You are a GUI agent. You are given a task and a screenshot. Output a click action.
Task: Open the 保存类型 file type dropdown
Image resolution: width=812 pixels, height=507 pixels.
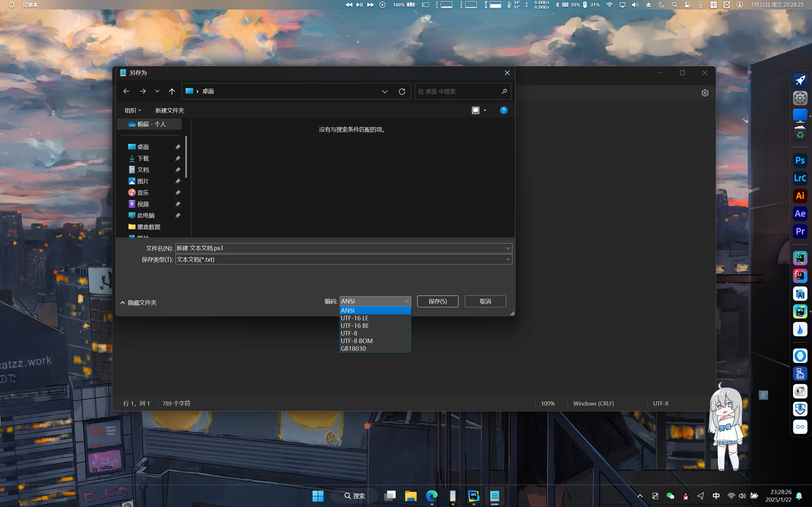point(508,259)
